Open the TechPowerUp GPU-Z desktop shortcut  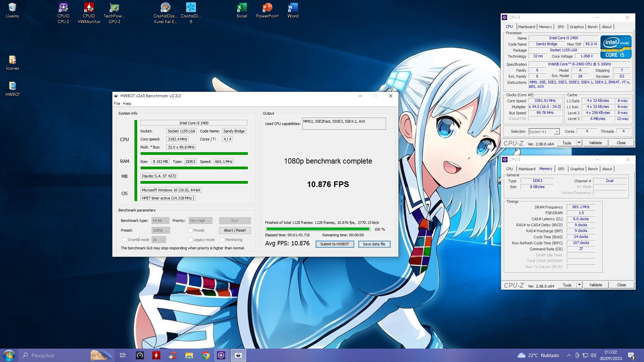point(114,13)
